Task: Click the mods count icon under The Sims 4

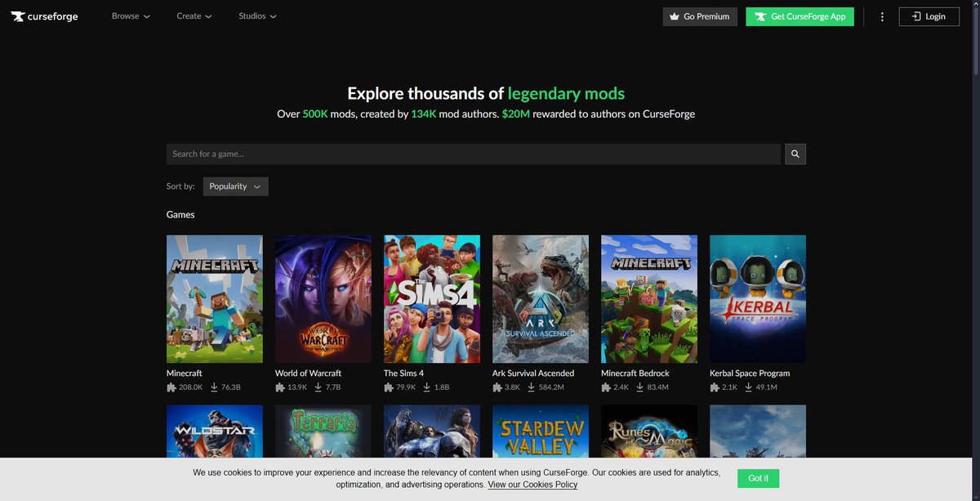Action: [x=389, y=387]
